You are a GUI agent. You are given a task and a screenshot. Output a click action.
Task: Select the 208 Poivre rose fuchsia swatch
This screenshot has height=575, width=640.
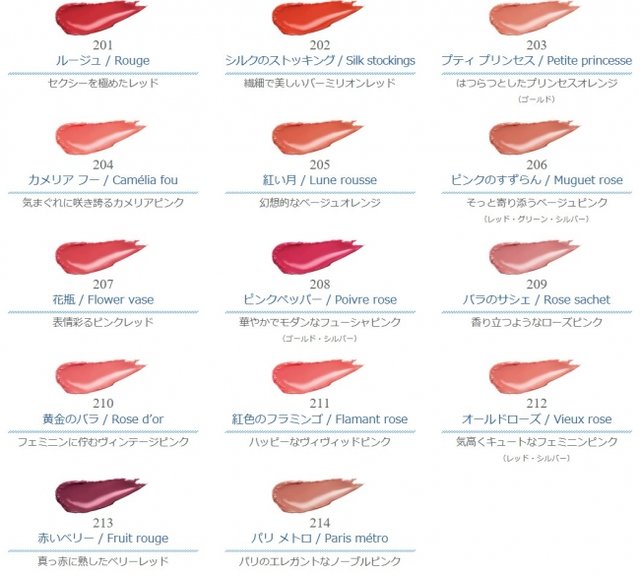317,257
